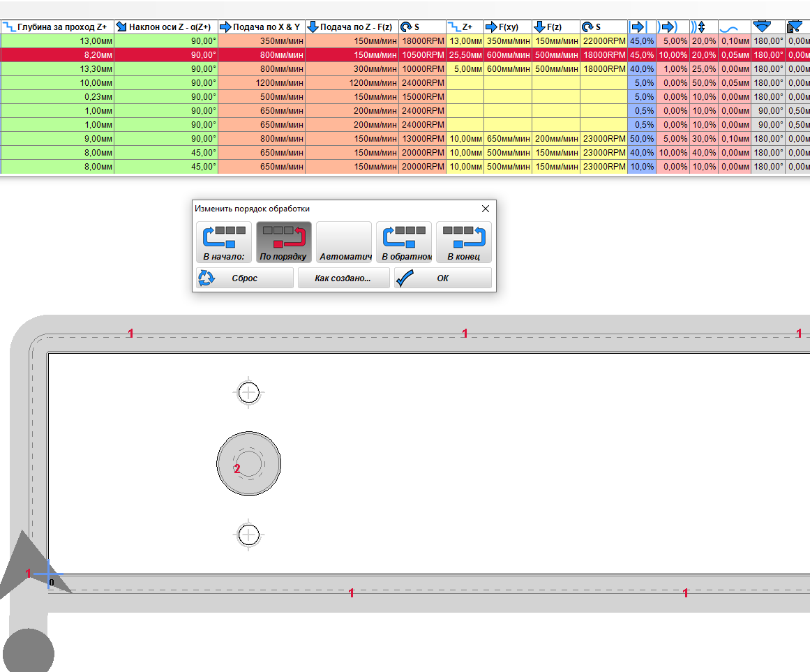Click the '10,00мм' depth cell in the green column
This screenshot has width=810, height=672.
(57, 82)
